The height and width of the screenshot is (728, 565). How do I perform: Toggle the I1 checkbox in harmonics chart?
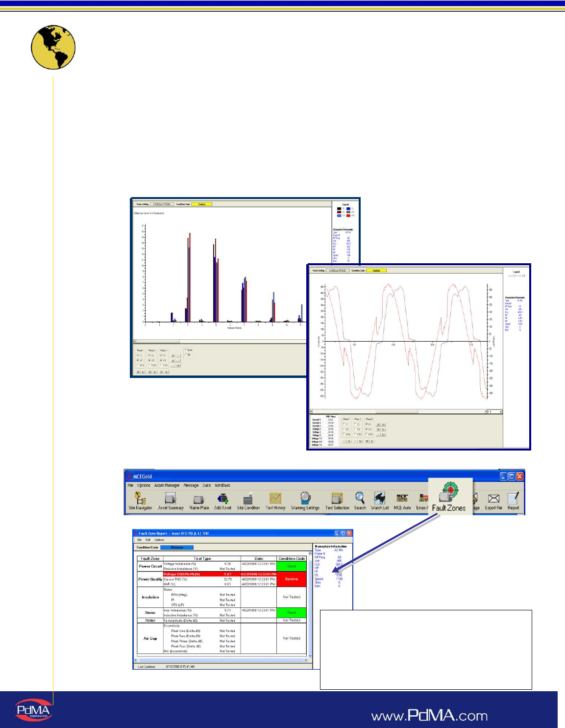coord(138,355)
